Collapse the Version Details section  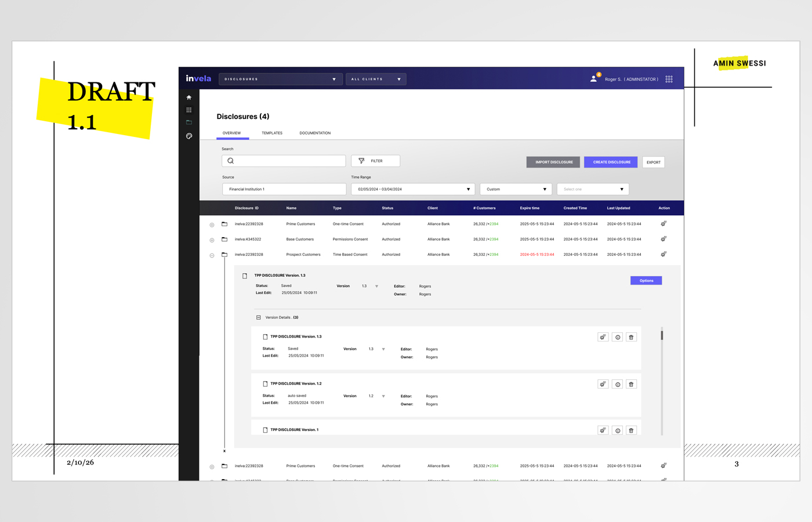coord(259,317)
